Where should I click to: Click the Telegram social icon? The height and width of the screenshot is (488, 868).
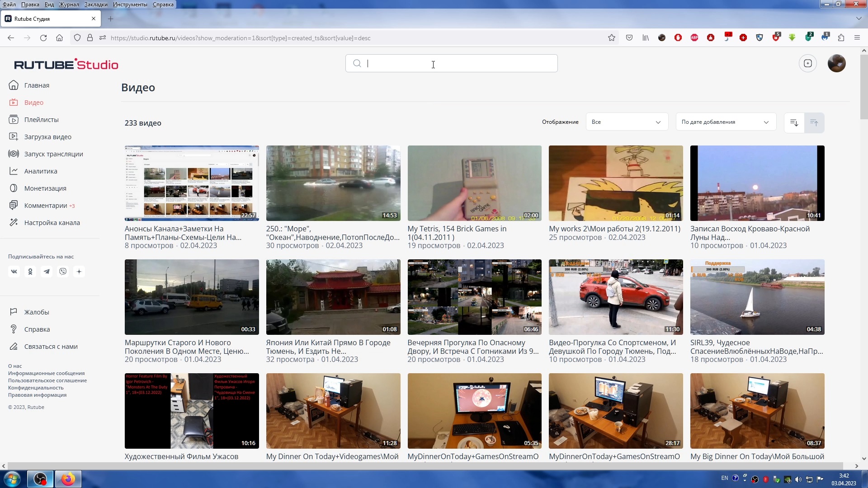pyautogui.click(x=47, y=272)
